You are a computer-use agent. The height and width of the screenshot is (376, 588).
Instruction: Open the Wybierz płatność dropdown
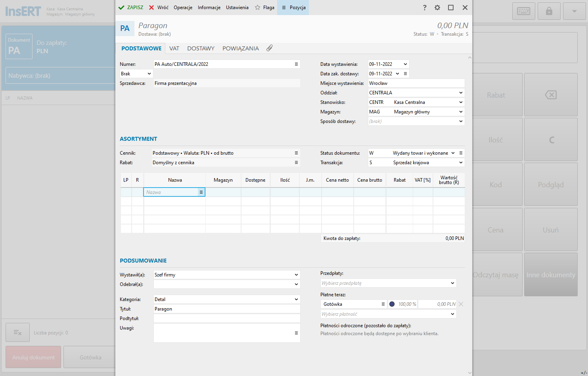coord(452,314)
